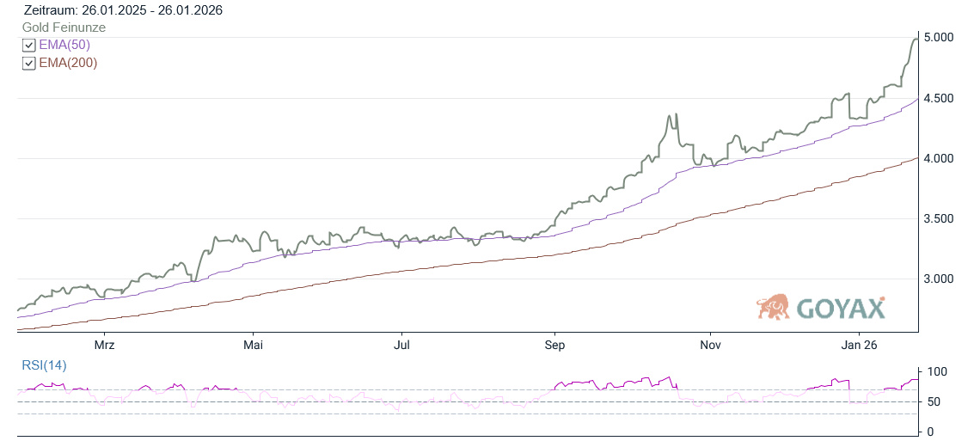
Task: Click the EMA(200) legend label
Action: (68, 63)
